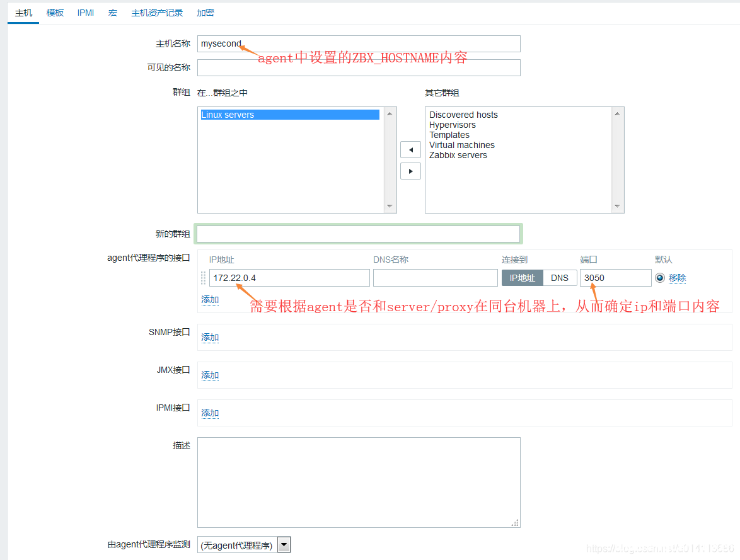Select the 默认 default interface radio button
Screen dimensions: 740x560
coord(660,277)
